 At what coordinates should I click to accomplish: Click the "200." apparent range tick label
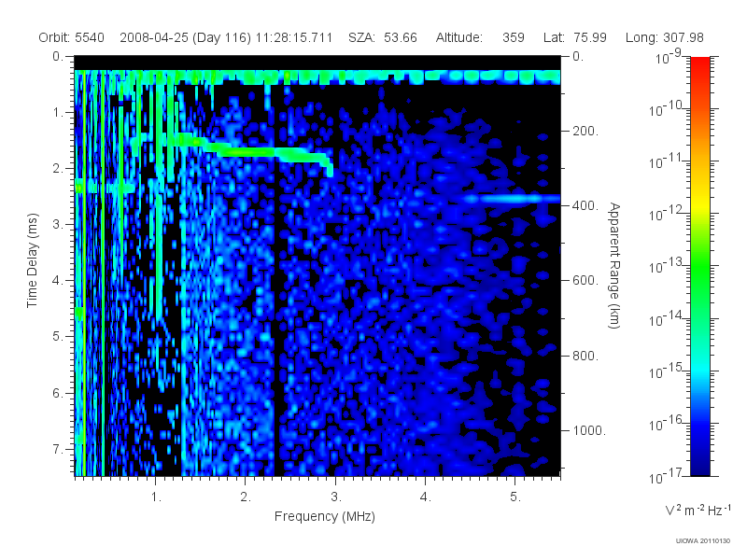point(585,131)
